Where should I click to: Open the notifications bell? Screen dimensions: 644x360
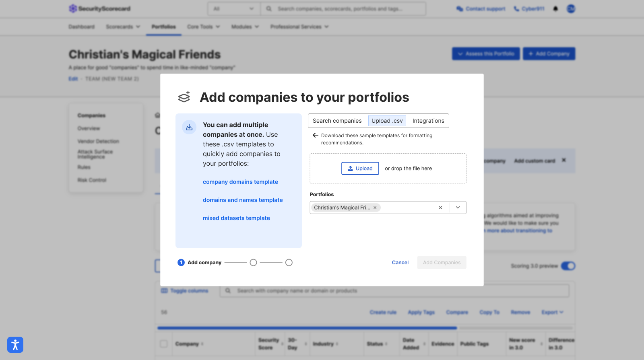tap(555, 8)
